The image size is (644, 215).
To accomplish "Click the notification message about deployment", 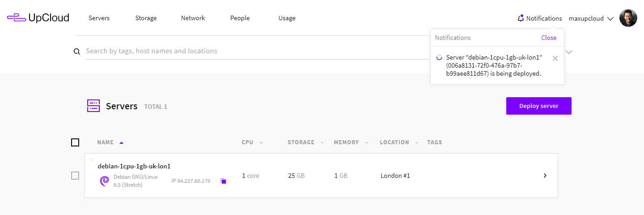I will click(x=494, y=65).
